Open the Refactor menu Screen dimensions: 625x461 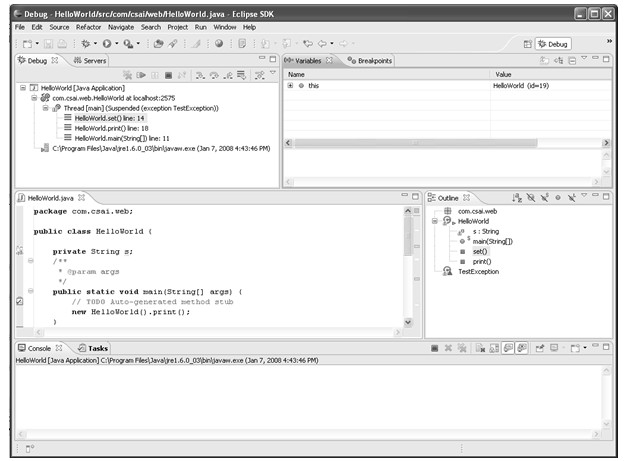88,27
